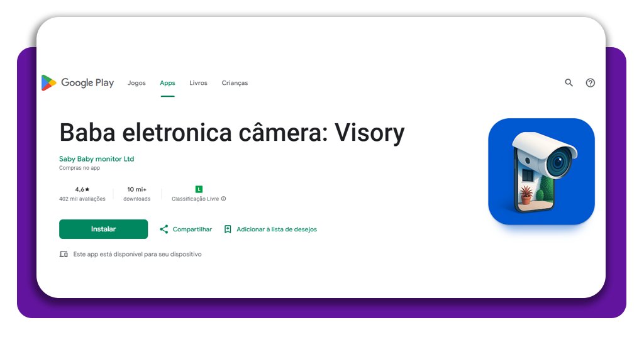Open the search magnifier icon
Screen dimensions: 644x337
[x=569, y=82]
